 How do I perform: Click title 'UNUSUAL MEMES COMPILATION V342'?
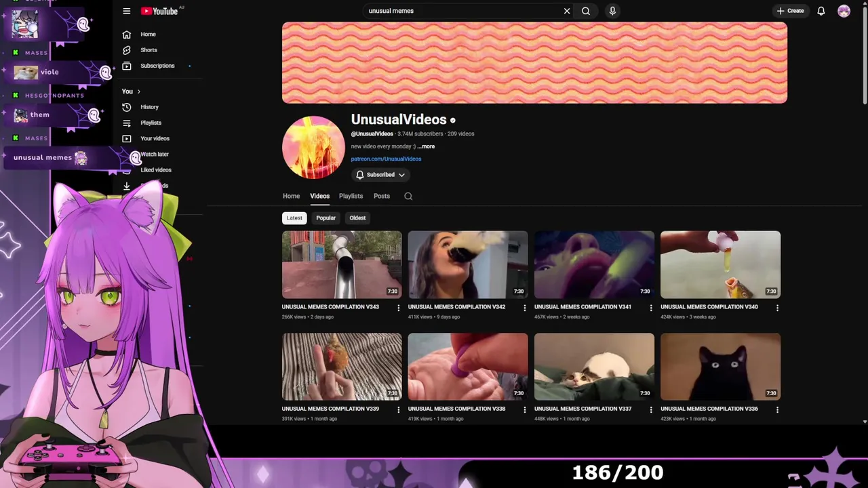(x=456, y=307)
